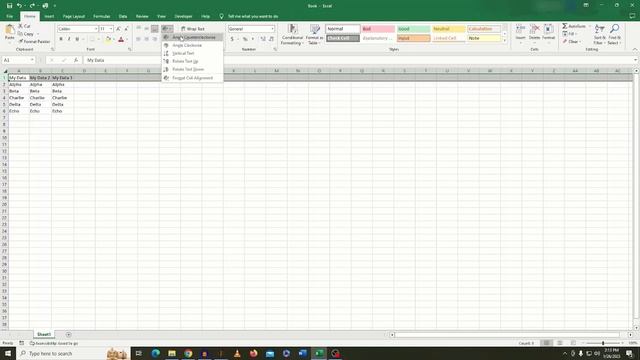Apply the Neutral cell style

tap(449, 29)
